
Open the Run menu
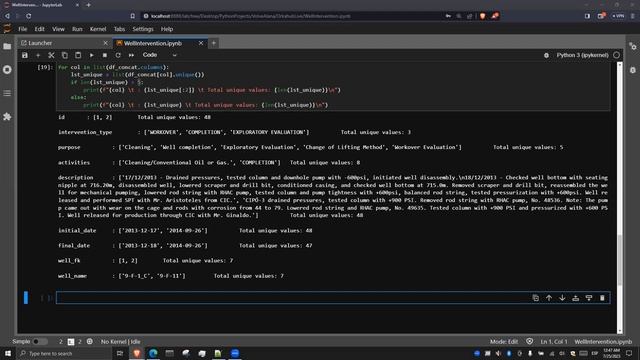pos(77,29)
